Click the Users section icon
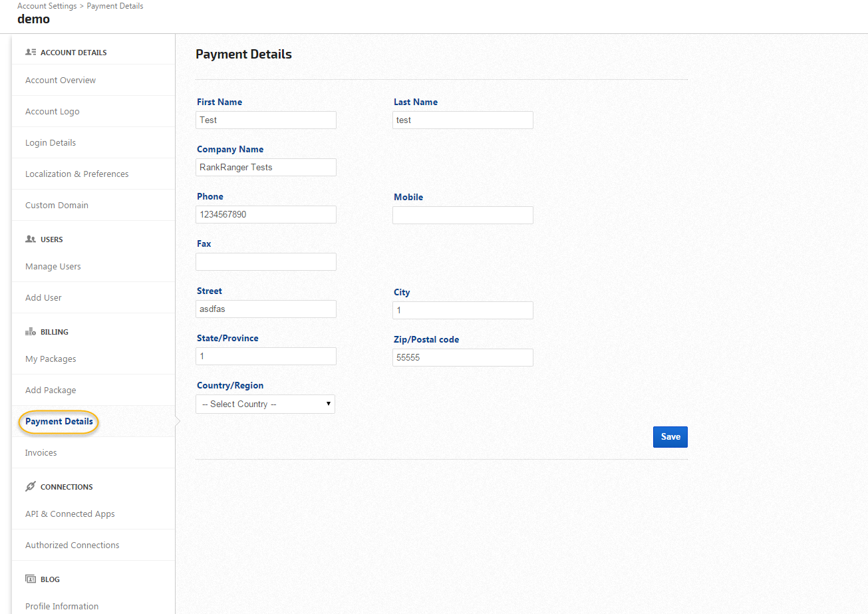 [x=30, y=239]
